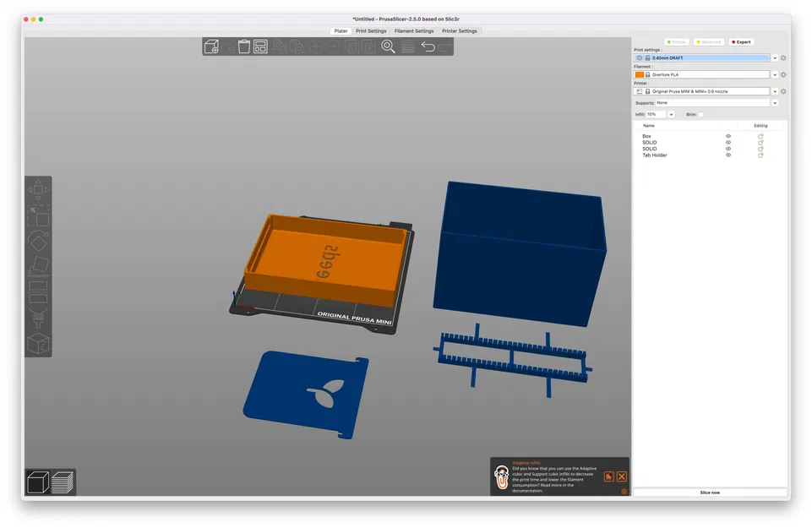812x528 pixels.
Task: Toggle visibility of first SOLID object
Action: click(x=728, y=143)
